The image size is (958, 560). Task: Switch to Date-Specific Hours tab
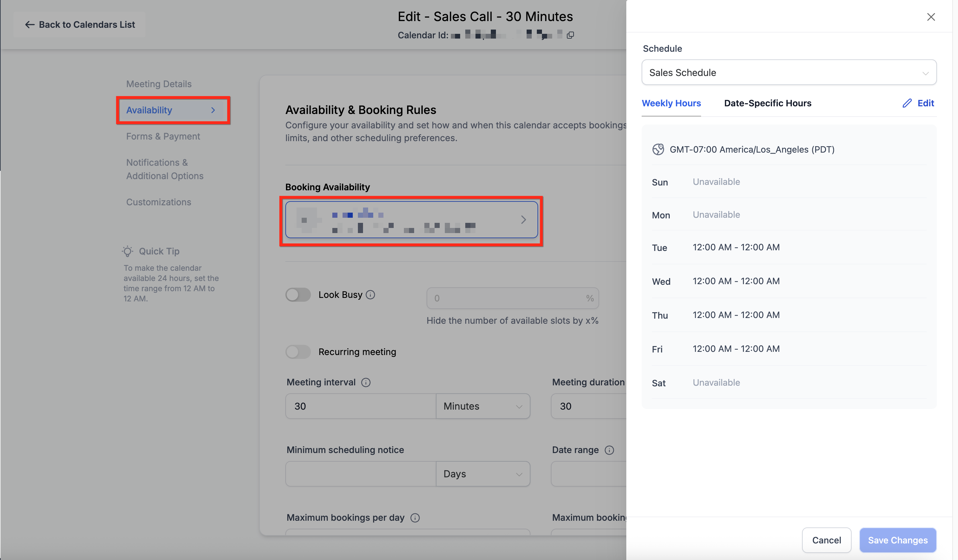point(768,103)
